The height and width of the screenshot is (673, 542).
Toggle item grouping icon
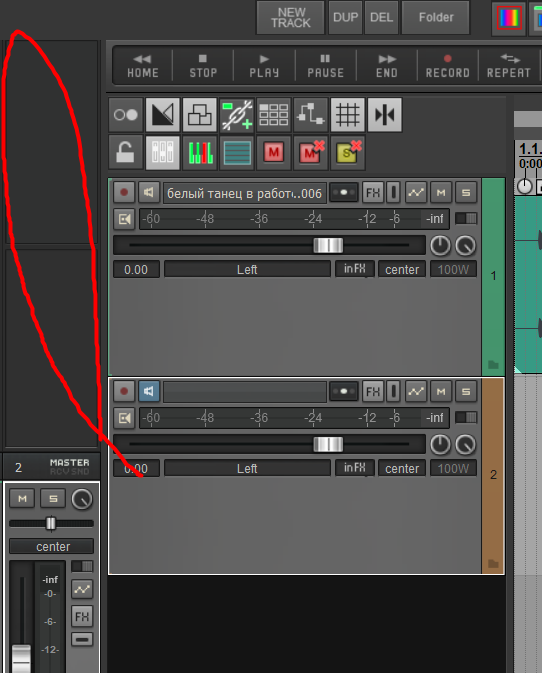(x=200, y=115)
